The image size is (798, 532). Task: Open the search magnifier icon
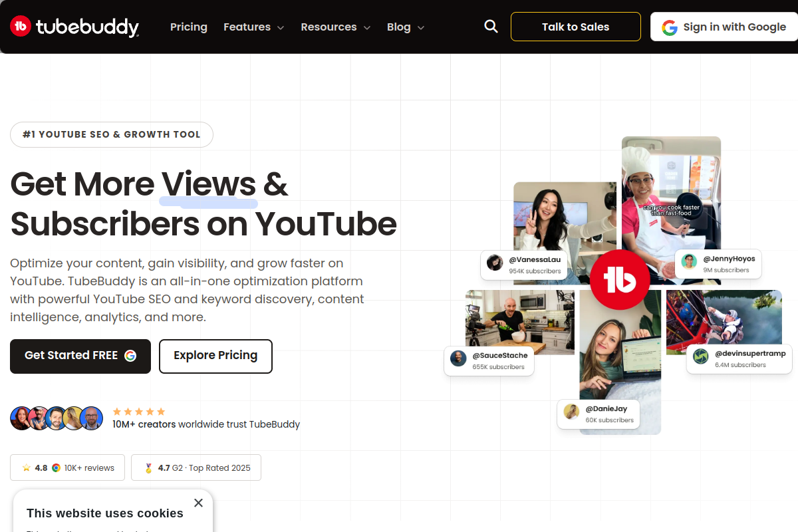tap(491, 27)
